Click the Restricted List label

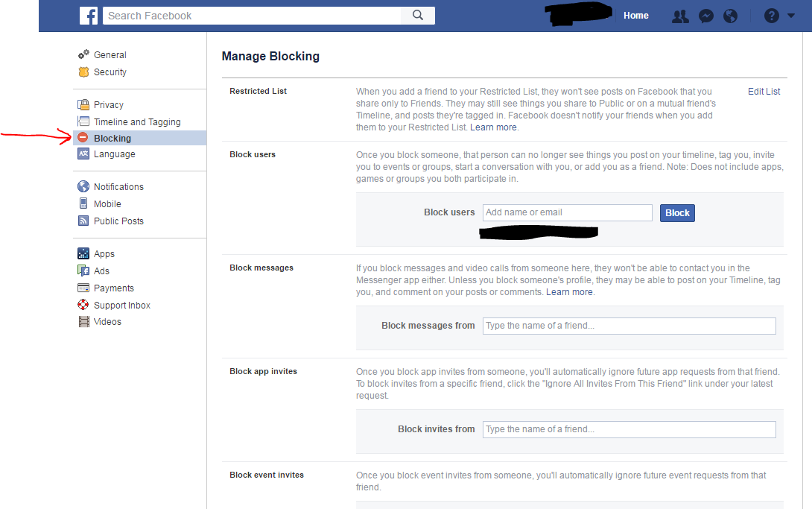click(x=258, y=91)
